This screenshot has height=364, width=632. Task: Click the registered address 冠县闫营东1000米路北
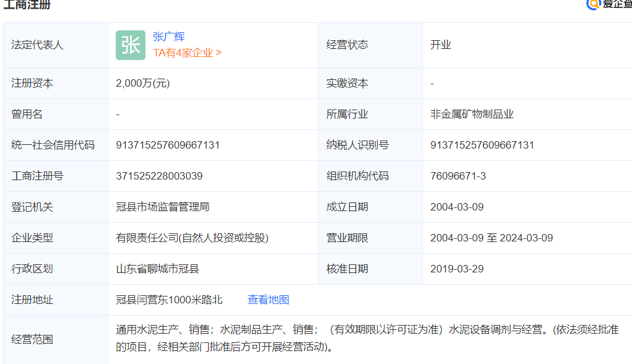169,300
